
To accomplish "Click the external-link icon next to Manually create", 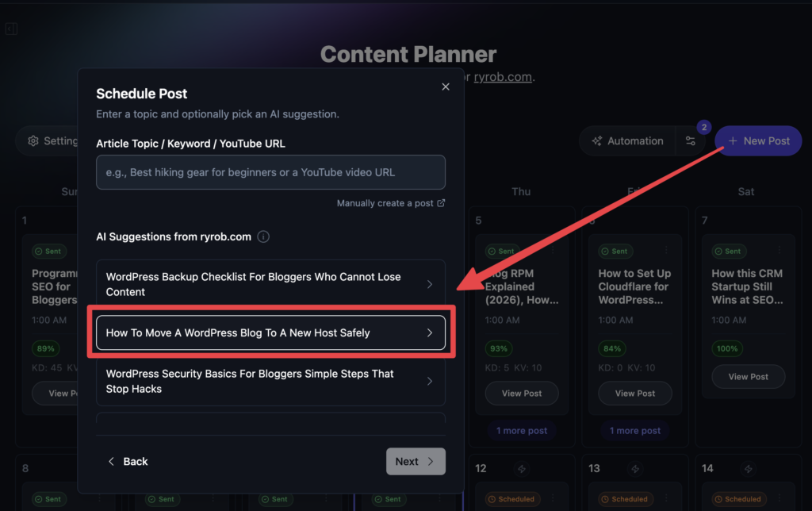I will (442, 202).
